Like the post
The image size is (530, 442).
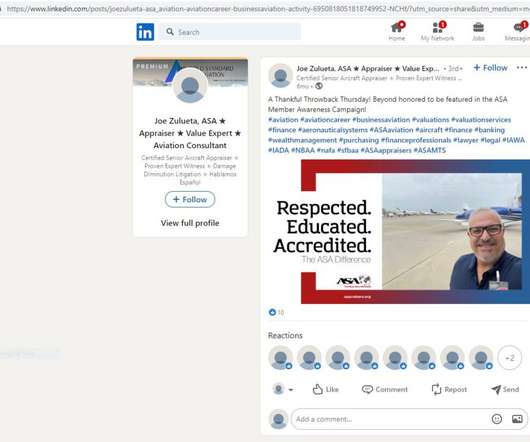click(325, 389)
